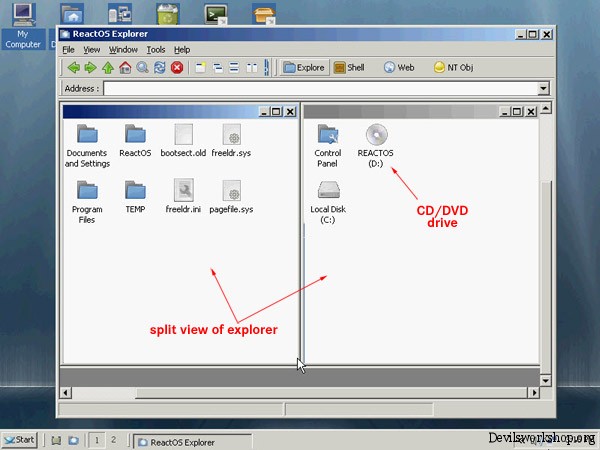The image size is (600, 450).
Task: Open the Home location house icon
Action: coord(125,68)
